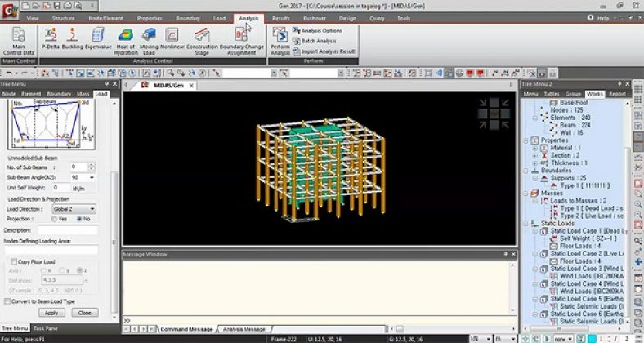
Task: Collapse Static Load Case 1 node
Action: tap(535, 231)
